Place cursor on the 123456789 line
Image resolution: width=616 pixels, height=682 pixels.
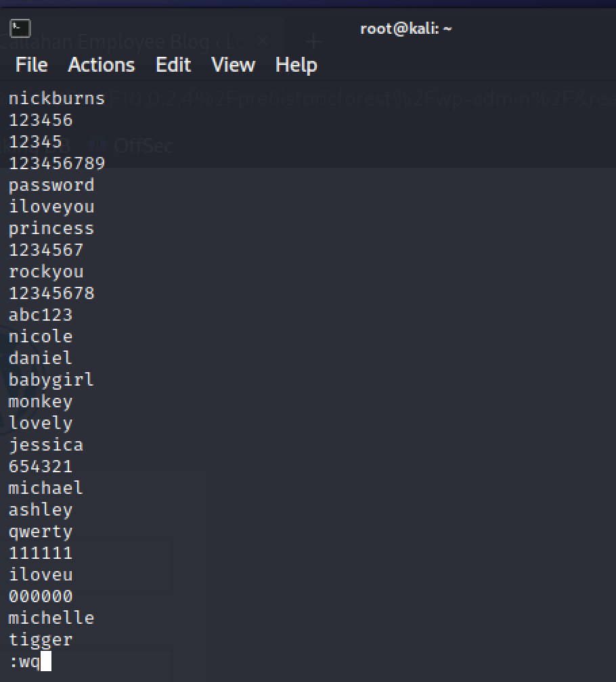[x=57, y=164]
